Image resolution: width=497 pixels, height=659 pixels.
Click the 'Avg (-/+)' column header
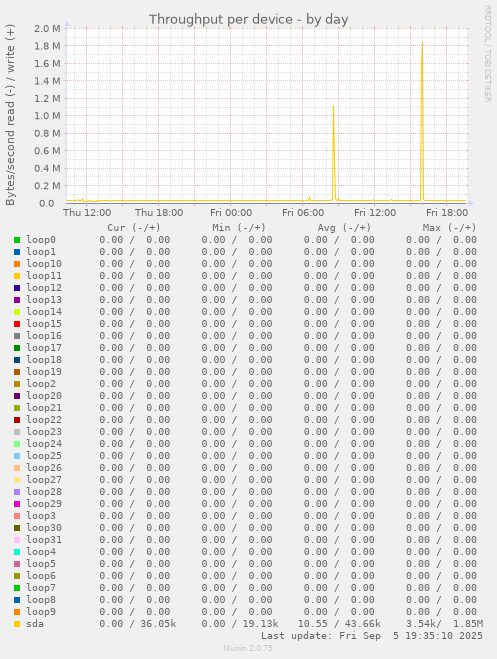344,228
